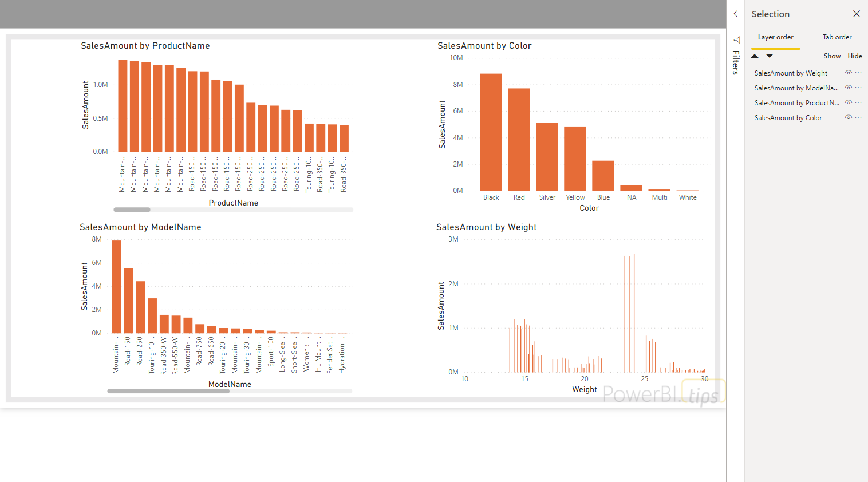Select SalesAmount by Color in the layer list
The height and width of the screenshot is (482, 868).
(790, 117)
